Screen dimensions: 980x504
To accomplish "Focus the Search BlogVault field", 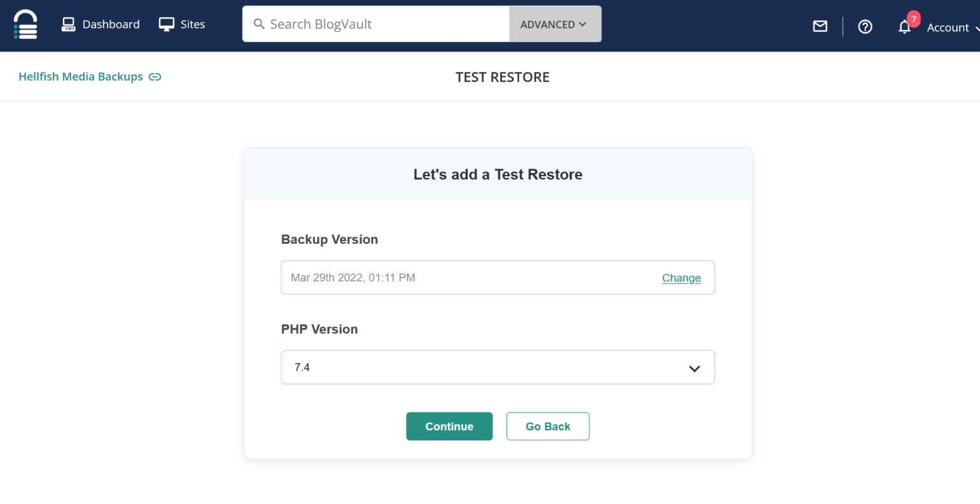I will (376, 24).
